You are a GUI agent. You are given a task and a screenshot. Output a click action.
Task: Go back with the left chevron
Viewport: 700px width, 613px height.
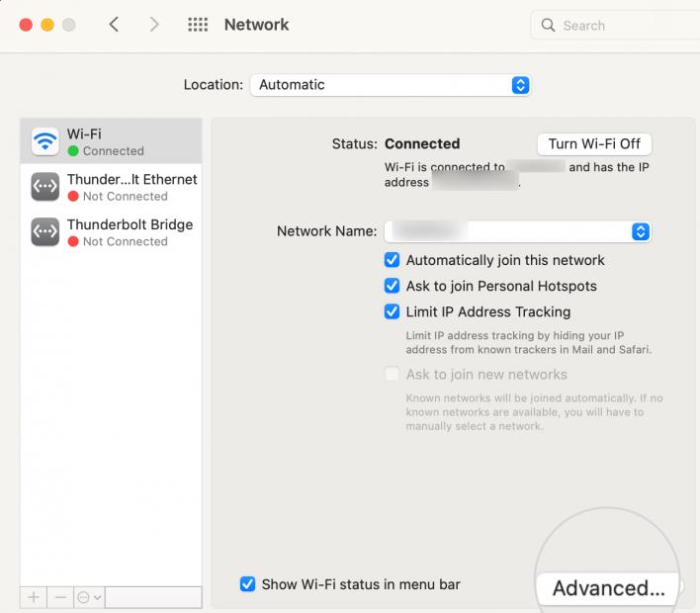114,25
